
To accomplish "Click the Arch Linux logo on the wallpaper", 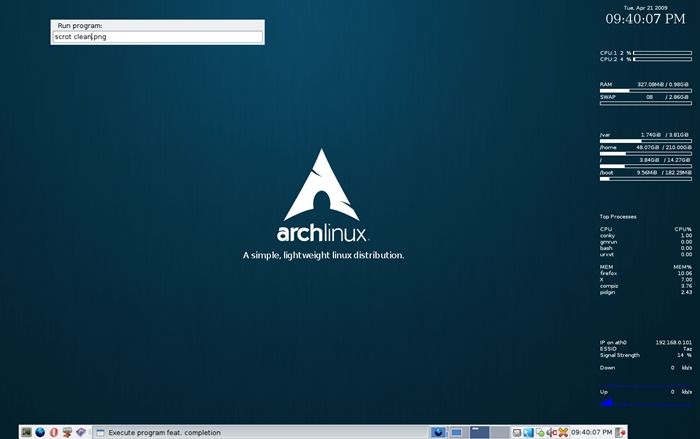I will coord(322,195).
